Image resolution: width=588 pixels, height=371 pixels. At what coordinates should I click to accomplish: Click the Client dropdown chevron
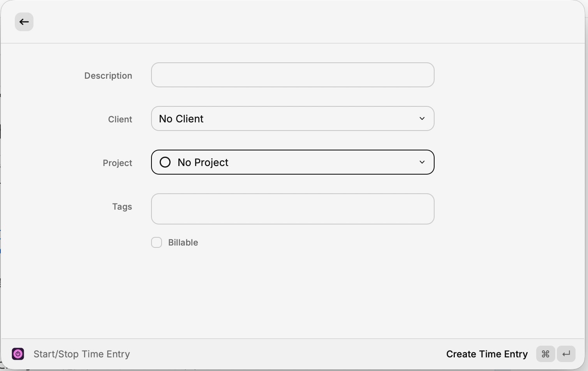(422, 118)
